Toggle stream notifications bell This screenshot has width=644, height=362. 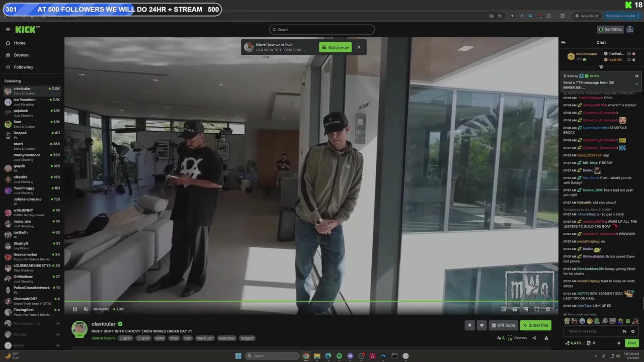tap(470, 325)
